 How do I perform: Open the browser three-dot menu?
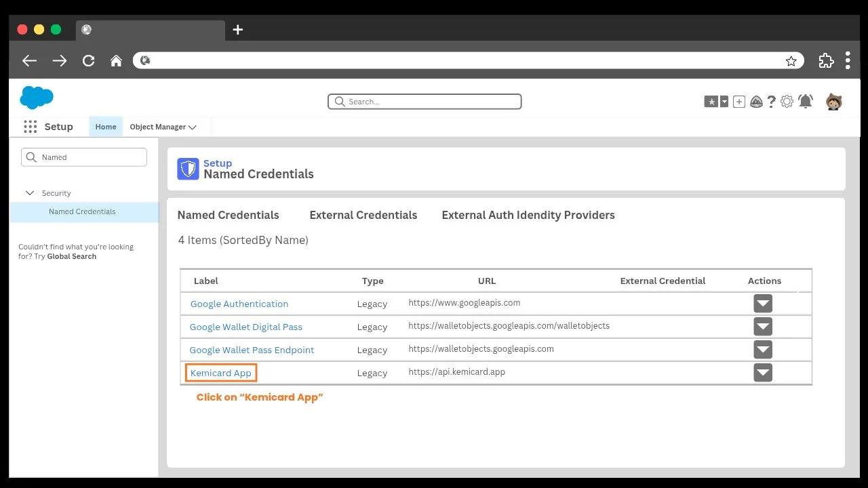click(x=848, y=60)
